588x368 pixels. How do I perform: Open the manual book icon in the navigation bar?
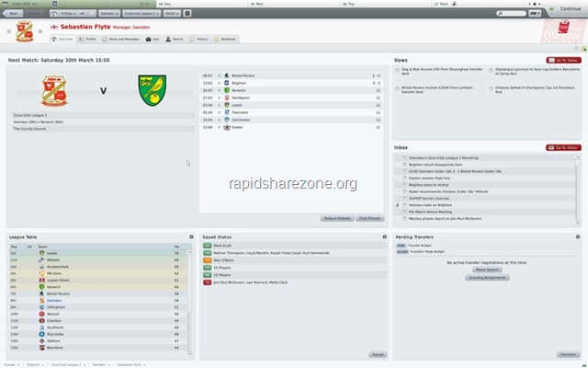(x=187, y=14)
